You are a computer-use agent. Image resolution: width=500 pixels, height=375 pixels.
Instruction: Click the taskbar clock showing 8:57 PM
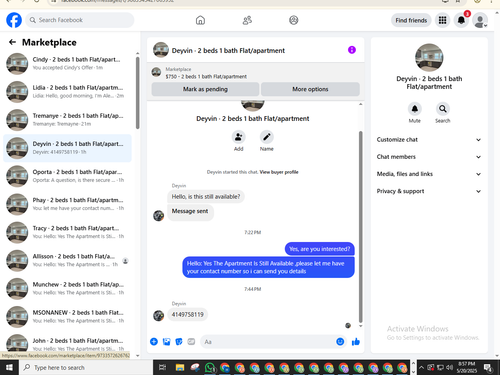(x=467, y=367)
